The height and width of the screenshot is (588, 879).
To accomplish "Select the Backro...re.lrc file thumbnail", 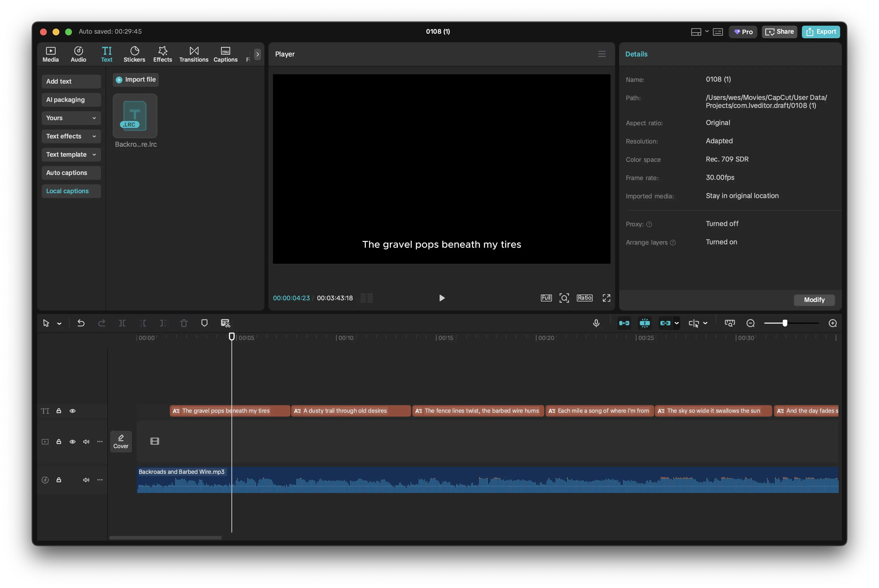I will coord(135,116).
